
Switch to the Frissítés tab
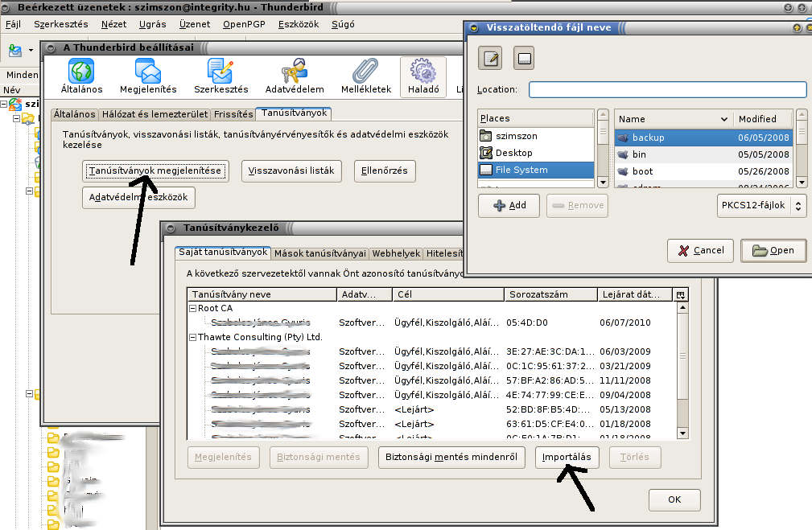pyautogui.click(x=233, y=114)
